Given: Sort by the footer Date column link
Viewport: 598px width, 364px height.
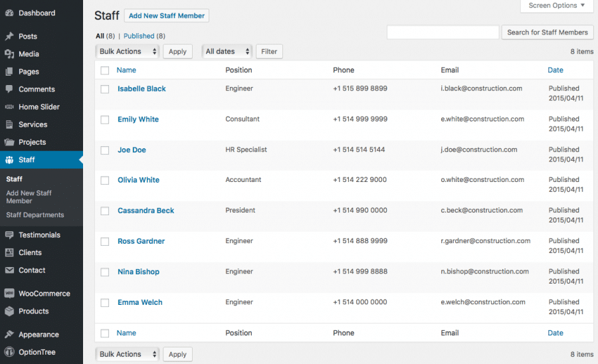Looking at the screenshot, I should (555, 333).
